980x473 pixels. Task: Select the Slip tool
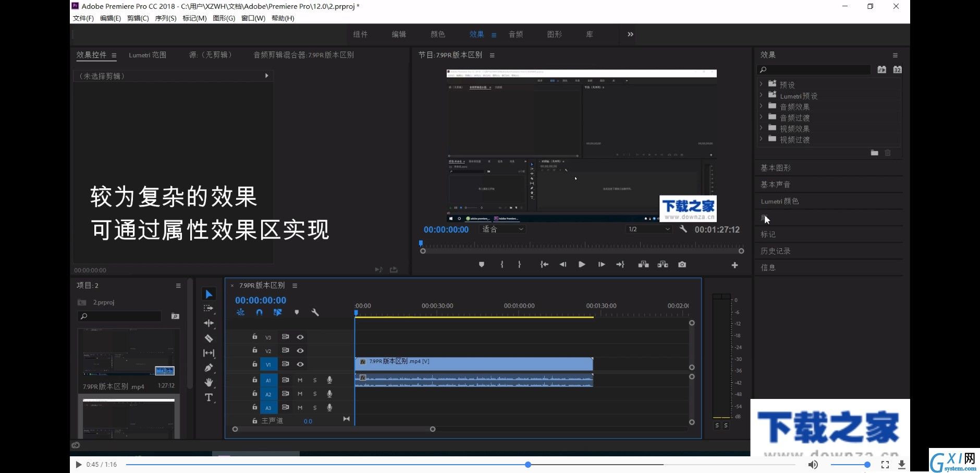click(x=209, y=353)
